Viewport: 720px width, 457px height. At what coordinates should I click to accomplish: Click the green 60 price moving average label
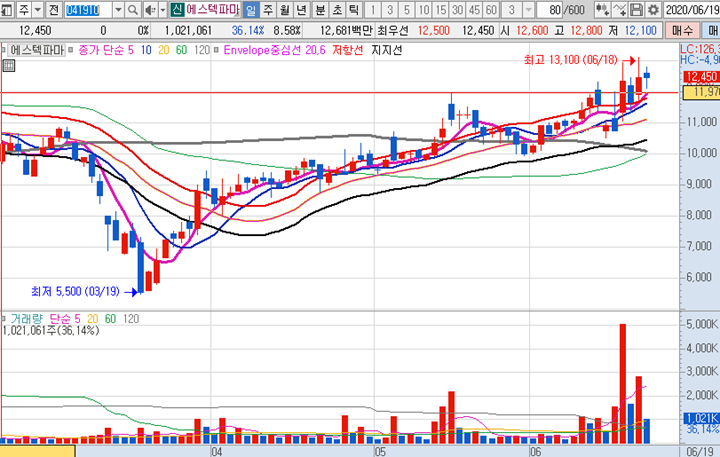pyautogui.click(x=181, y=50)
